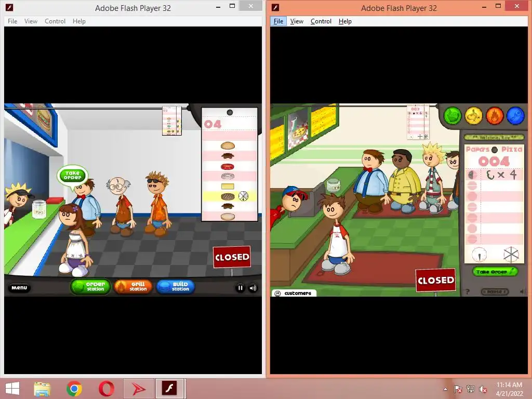Screen dimensions: 532x399
Task: Click the large order ticket 04
Action: click(x=230, y=165)
